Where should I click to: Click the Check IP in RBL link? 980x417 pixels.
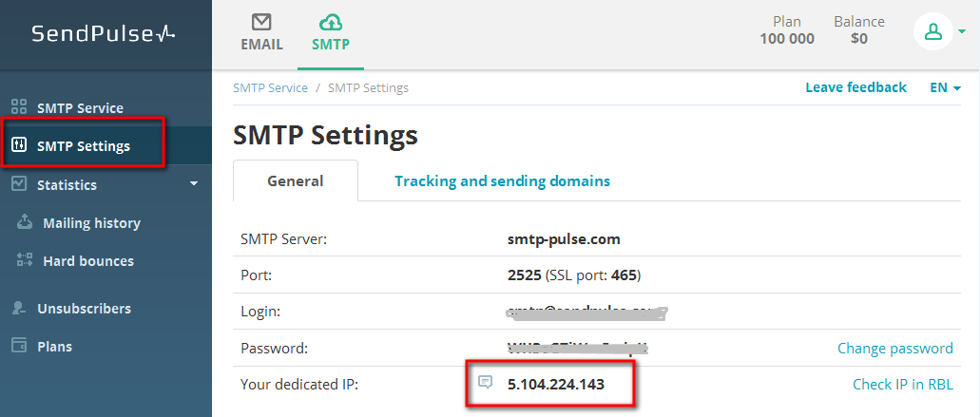point(903,385)
